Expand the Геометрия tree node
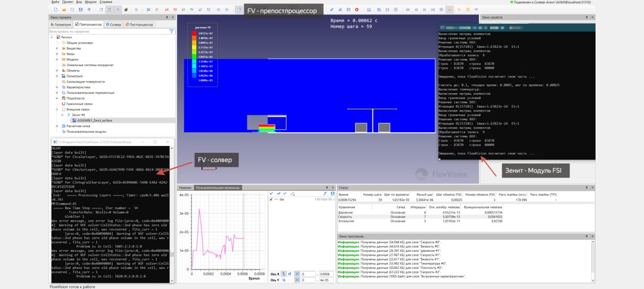This screenshot has height=289, width=644. 57,76
